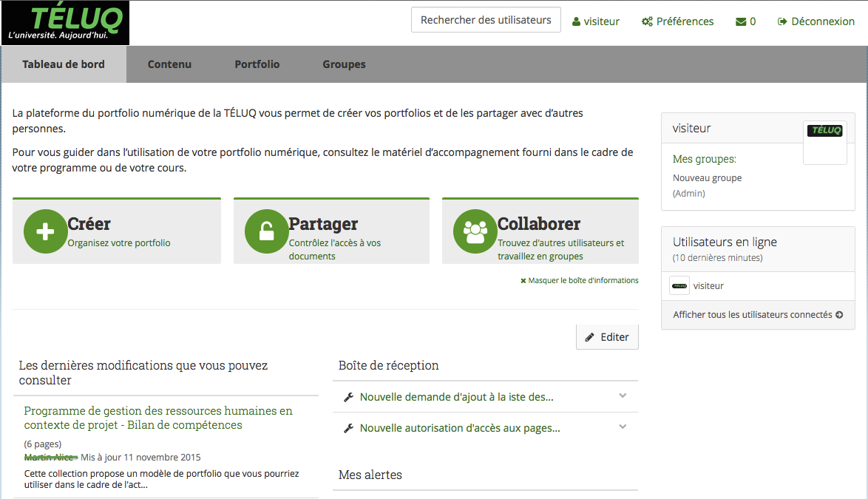The width and height of the screenshot is (868, 499).
Task: Open Afficher tous les utilisateurs connectés
Action: [757, 315]
